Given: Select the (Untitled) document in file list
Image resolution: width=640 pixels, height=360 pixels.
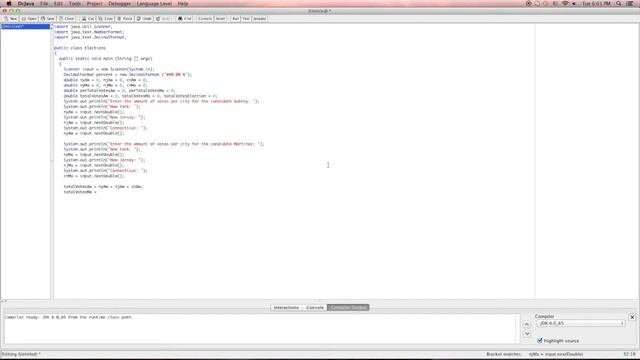Looking at the screenshot, I should 25,27.
